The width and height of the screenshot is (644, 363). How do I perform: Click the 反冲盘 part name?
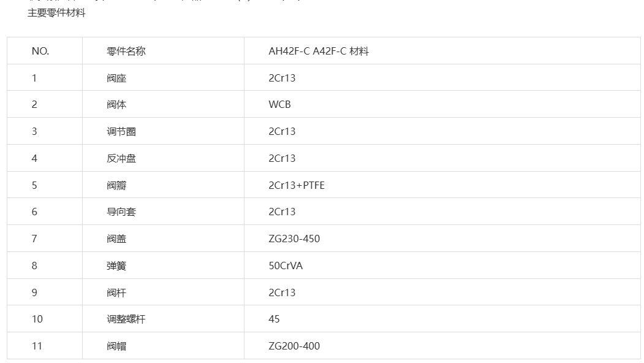click(121, 158)
